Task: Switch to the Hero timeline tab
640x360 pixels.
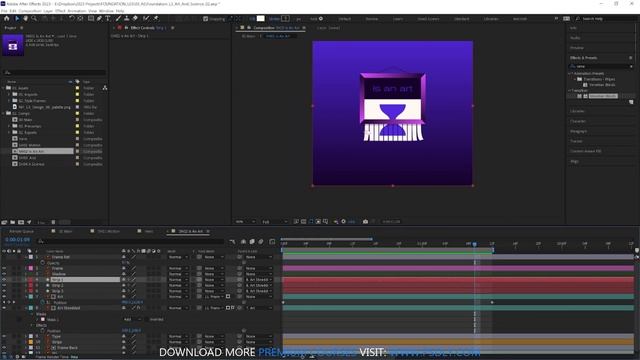Action: tap(149, 231)
